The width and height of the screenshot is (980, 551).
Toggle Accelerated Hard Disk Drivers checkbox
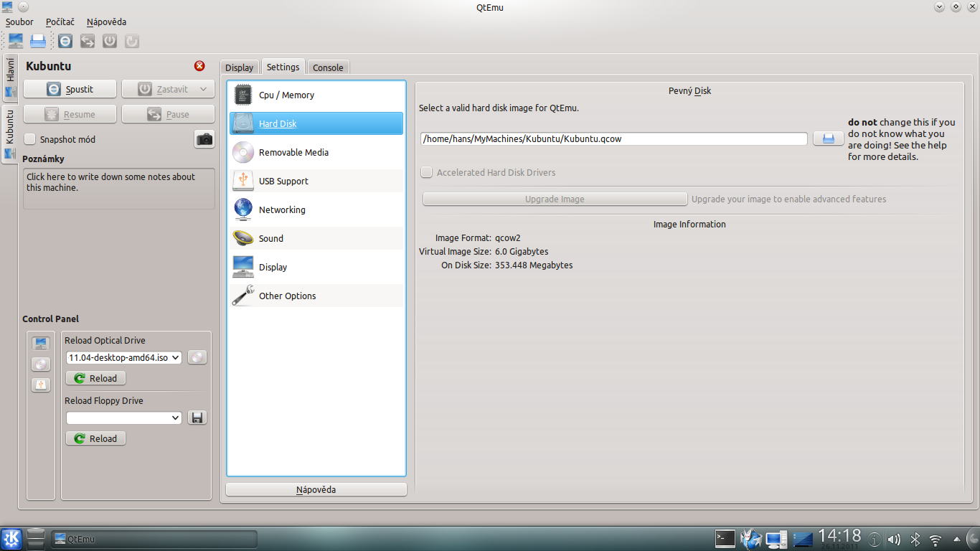[427, 172]
